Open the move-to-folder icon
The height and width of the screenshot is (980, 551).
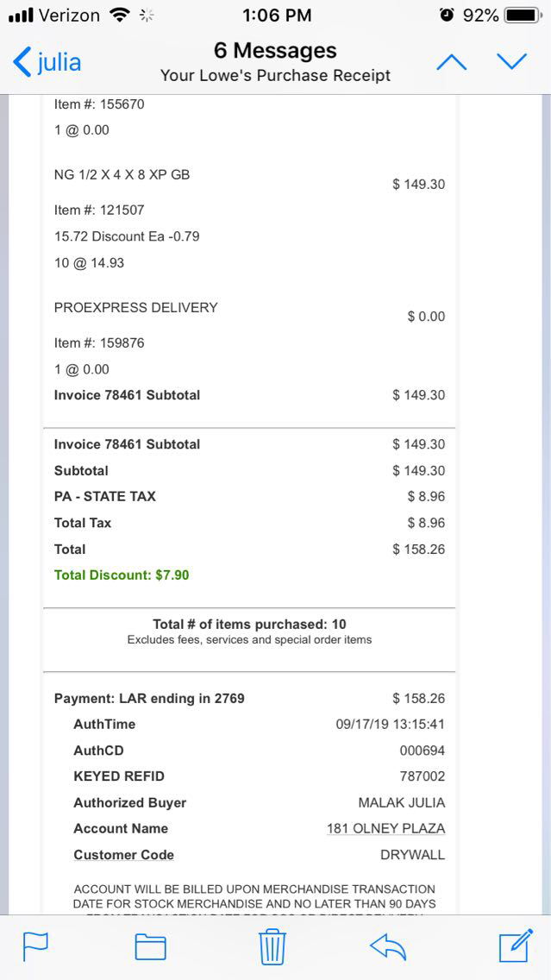click(x=151, y=946)
